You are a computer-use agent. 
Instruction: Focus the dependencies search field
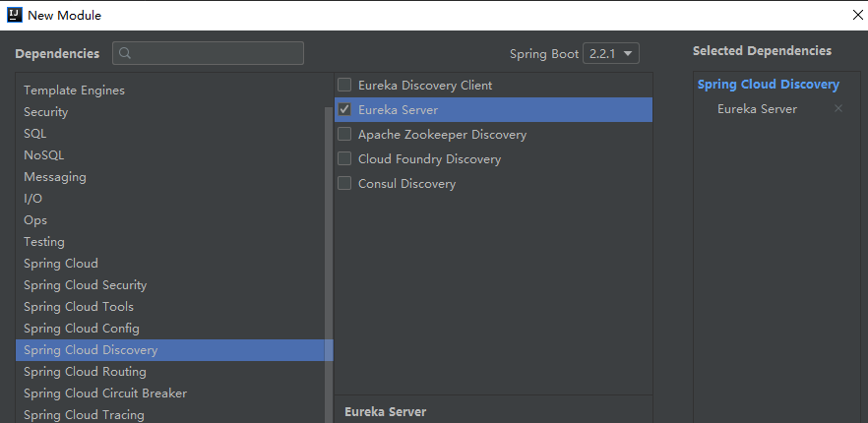click(x=209, y=53)
